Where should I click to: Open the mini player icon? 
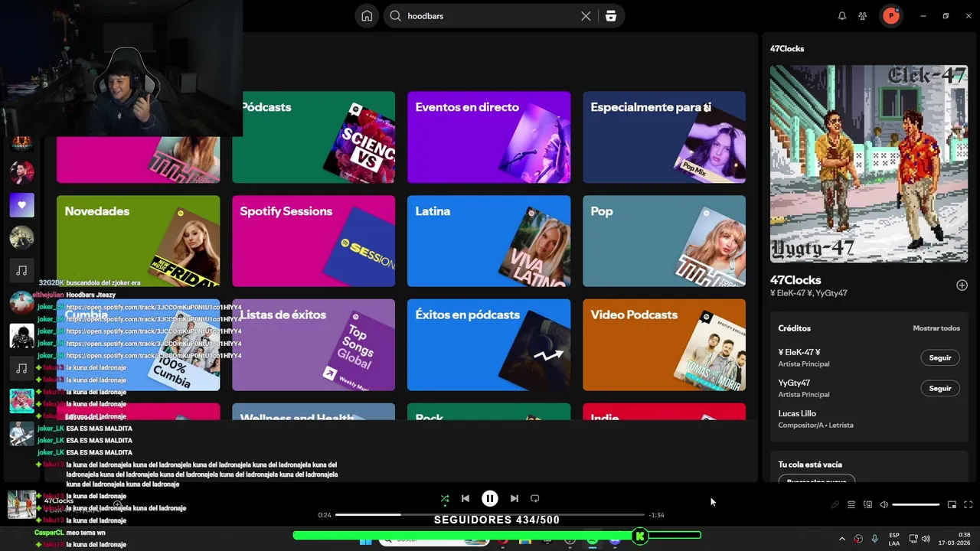click(952, 505)
